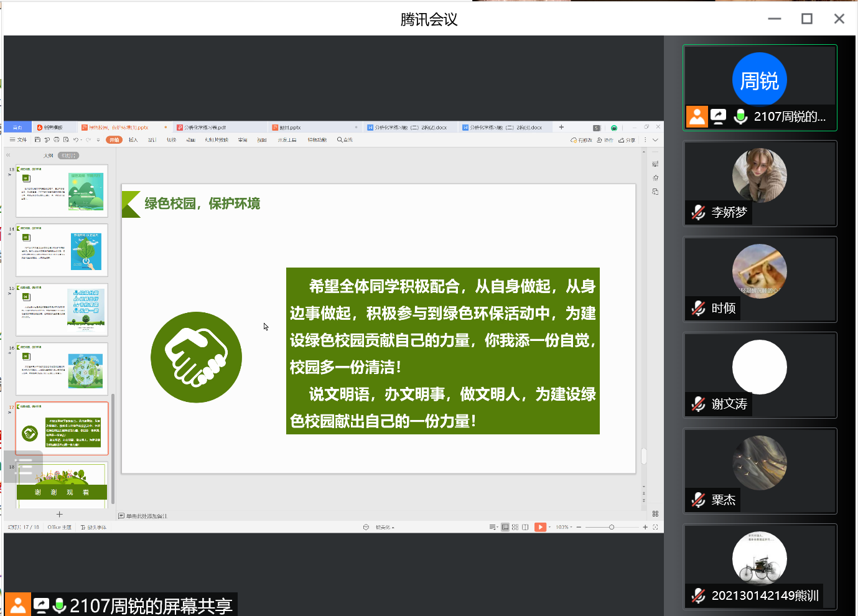Click notes area 单击此处添加备注
Screen dimensions: 858x616
click(147, 516)
